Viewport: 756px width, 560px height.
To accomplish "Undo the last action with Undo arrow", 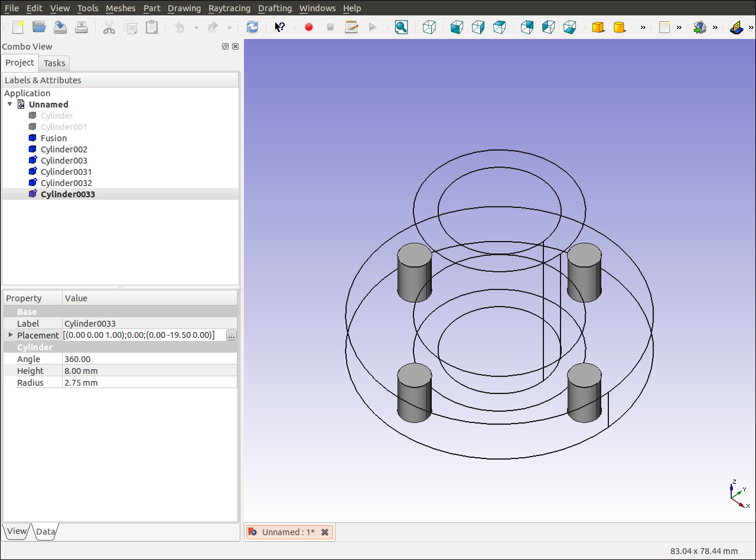I will point(180,27).
